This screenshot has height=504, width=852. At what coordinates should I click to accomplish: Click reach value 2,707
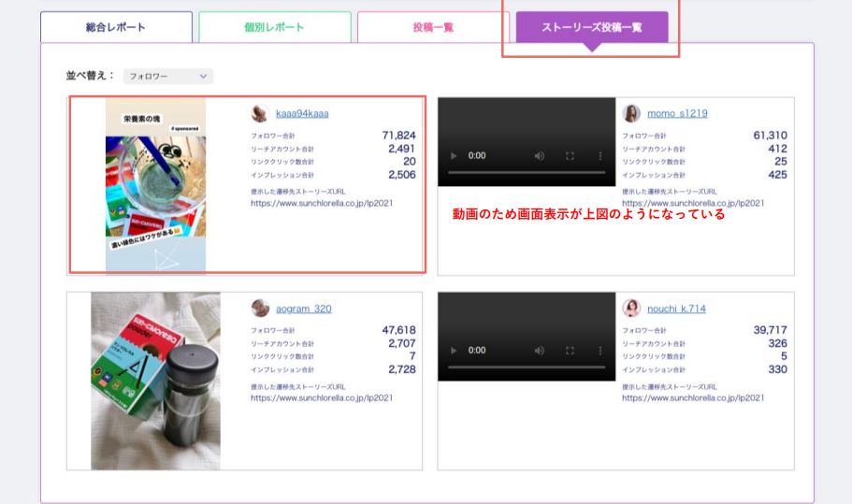tap(401, 343)
